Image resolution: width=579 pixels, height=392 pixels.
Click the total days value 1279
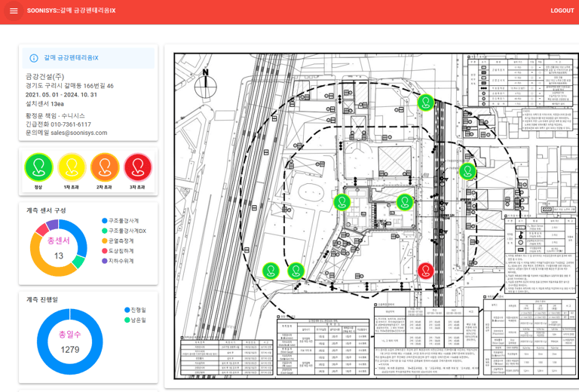(70, 350)
